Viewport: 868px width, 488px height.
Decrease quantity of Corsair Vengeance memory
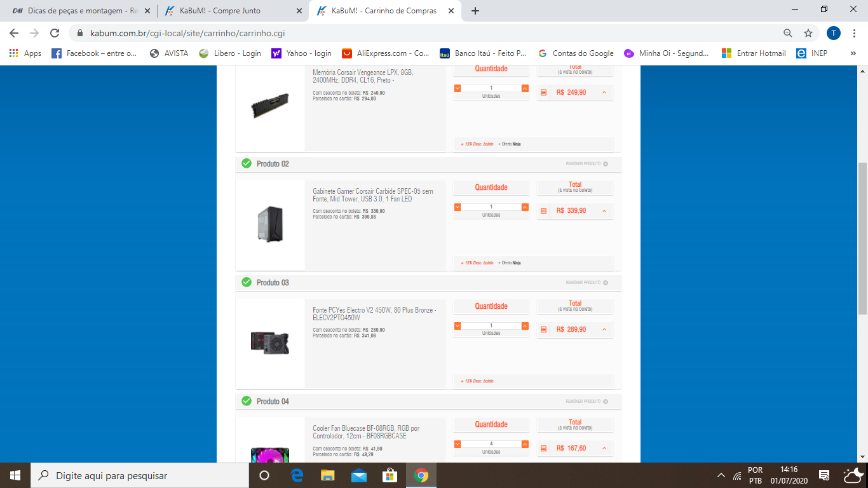[x=458, y=88]
